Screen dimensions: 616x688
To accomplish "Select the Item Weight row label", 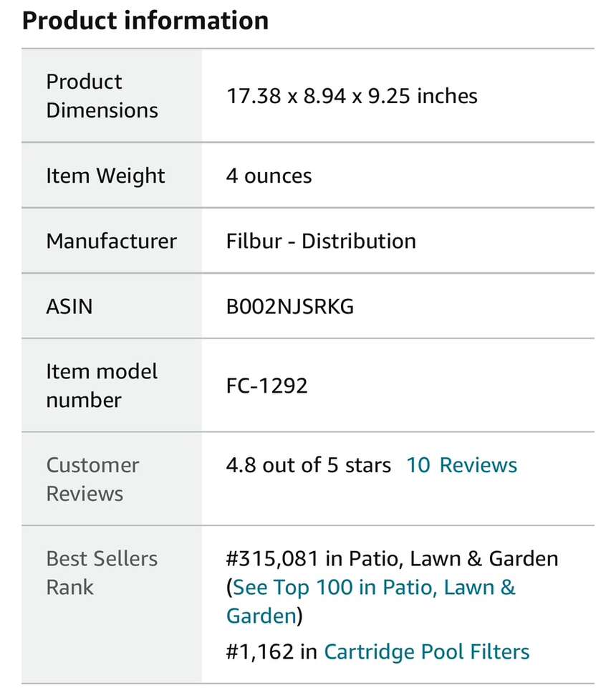I will pos(105,176).
